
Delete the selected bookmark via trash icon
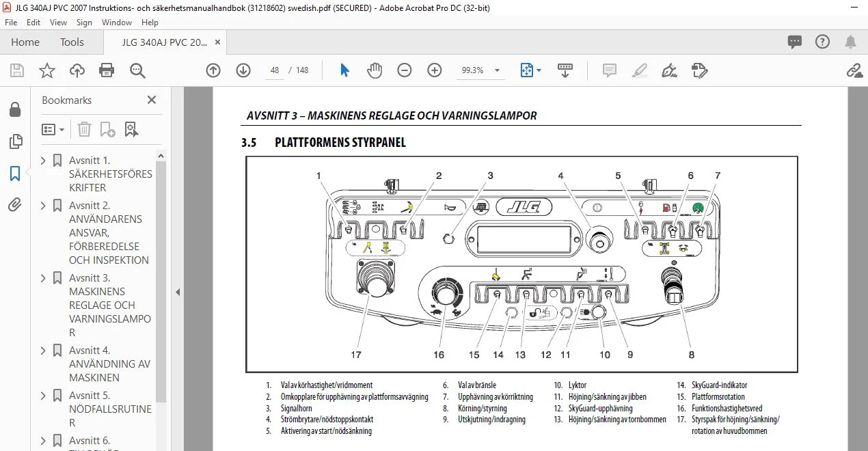84,129
